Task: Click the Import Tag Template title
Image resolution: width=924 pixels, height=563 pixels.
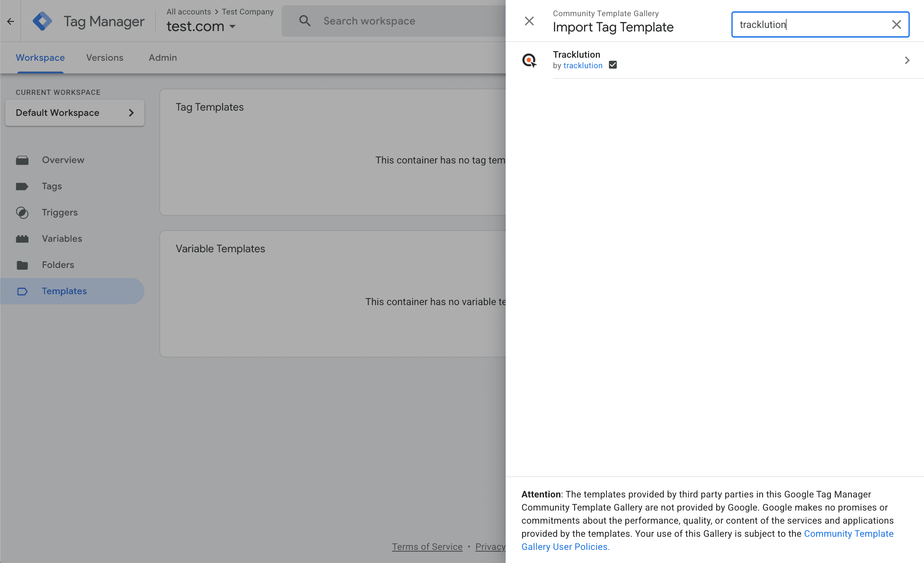Action: coord(613,27)
